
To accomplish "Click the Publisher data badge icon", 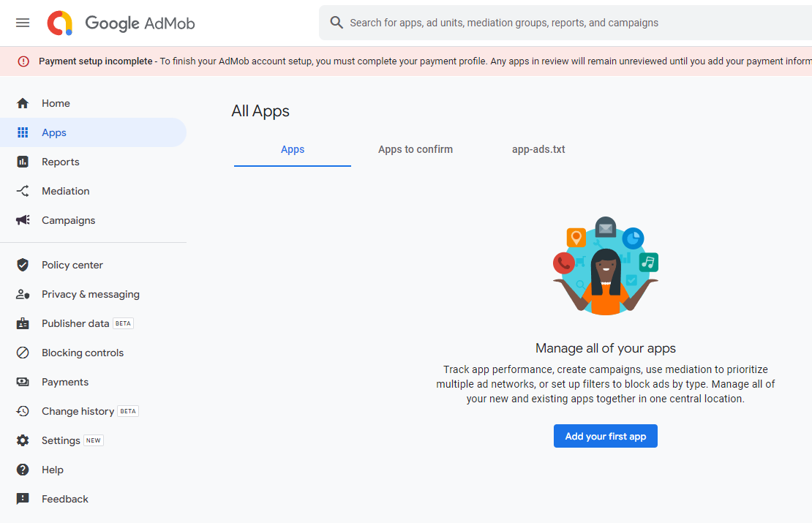I will tap(23, 323).
